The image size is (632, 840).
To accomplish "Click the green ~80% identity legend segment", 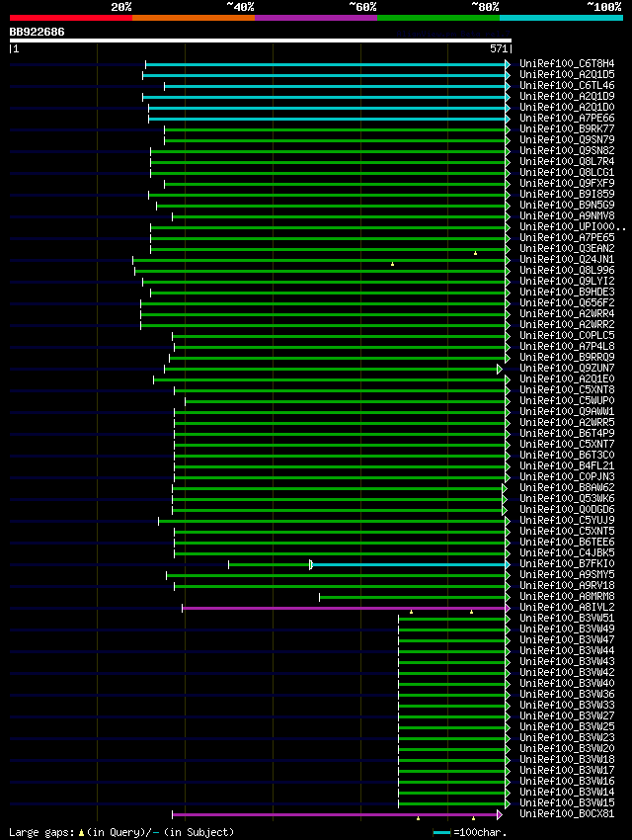I will [438, 18].
